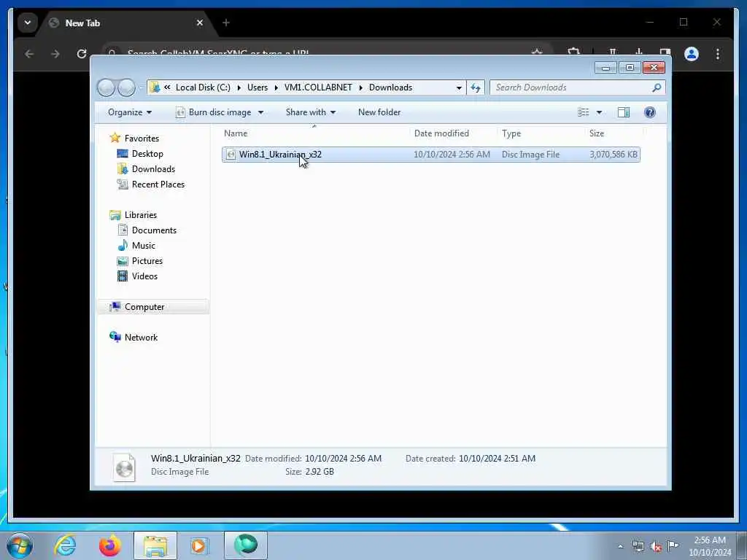
Task: Click the browser back arrow
Action: 29,54
